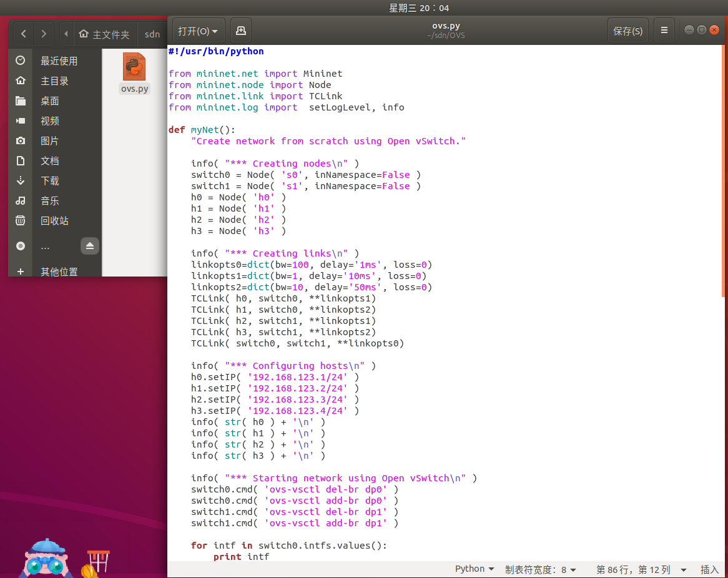Click the document icon beside 文档
This screenshot has width=728, height=578.
pos(21,160)
